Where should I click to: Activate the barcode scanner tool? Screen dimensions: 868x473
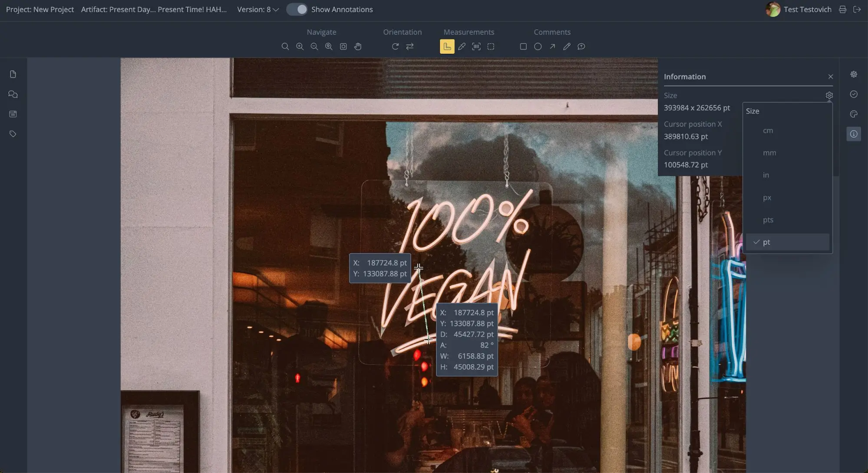coord(476,46)
